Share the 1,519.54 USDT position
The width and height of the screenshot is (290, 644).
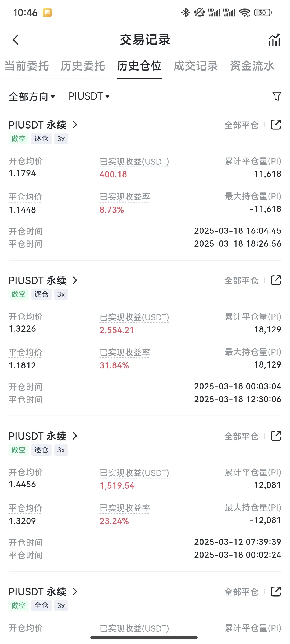click(x=276, y=436)
